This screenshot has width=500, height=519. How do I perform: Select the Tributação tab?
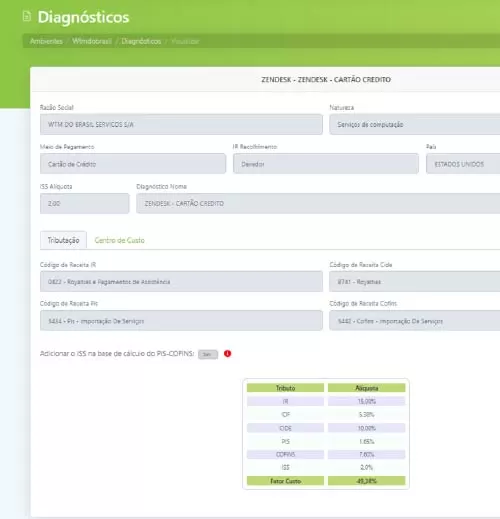[63, 240]
